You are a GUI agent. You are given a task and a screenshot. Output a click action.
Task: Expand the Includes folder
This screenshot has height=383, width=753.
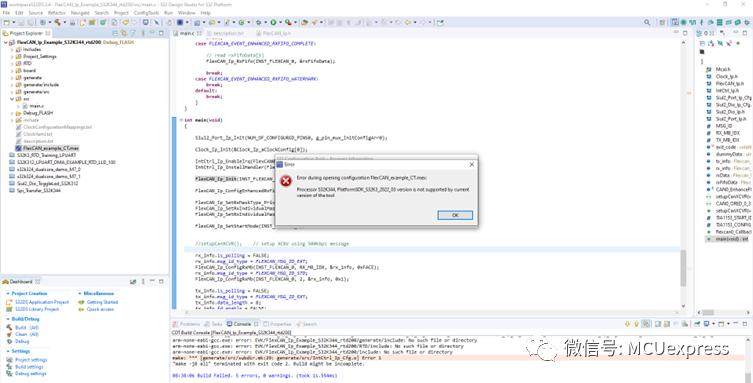(x=12, y=49)
